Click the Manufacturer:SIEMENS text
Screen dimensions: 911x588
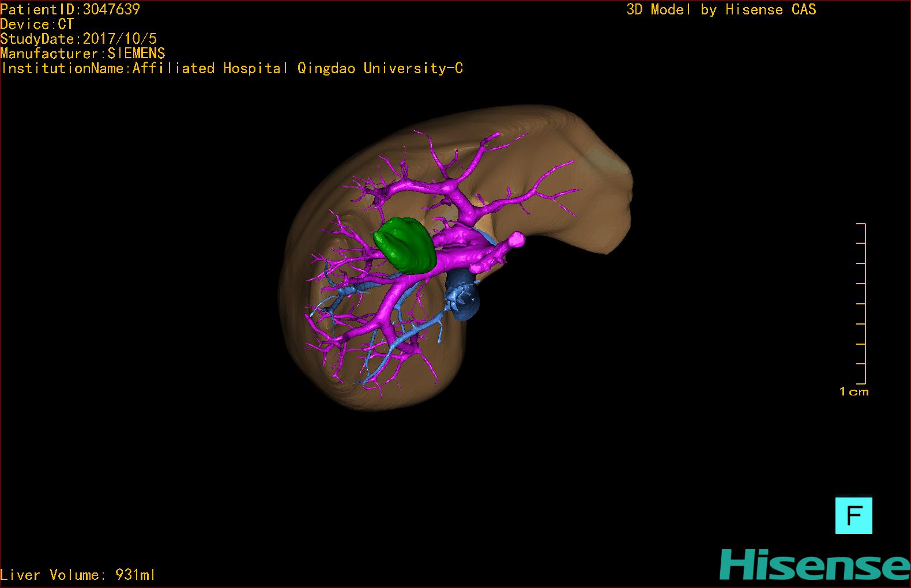(82, 54)
